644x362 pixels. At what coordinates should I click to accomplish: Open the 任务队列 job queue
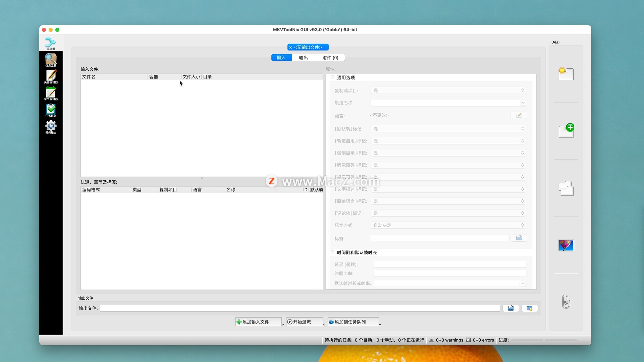(51, 110)
